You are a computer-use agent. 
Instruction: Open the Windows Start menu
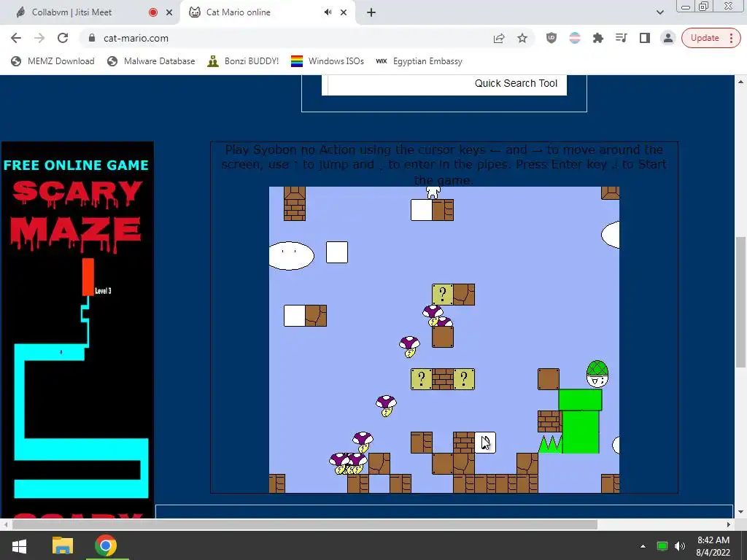tap(18, 545)
